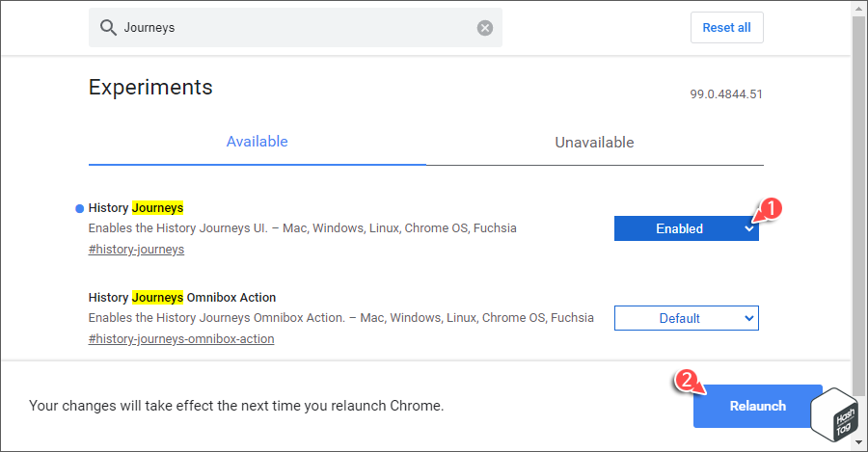Select the History Journeys flag title
868x452 pixels.
click(136, 208)
